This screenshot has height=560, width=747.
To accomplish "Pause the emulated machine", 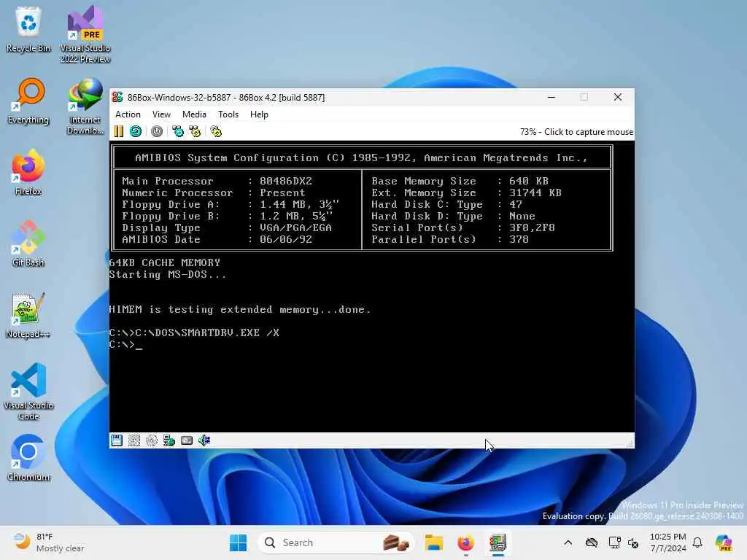I will (119, 131).
